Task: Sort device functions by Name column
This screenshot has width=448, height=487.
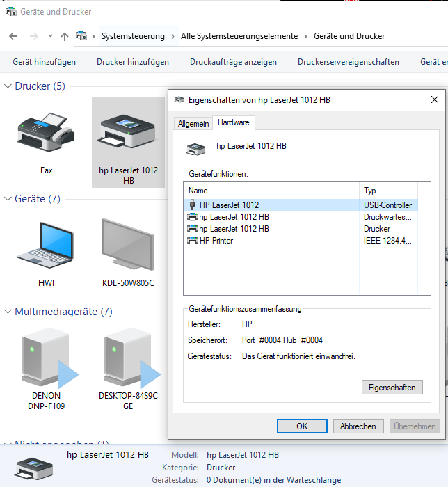Action: click(272, 191)
